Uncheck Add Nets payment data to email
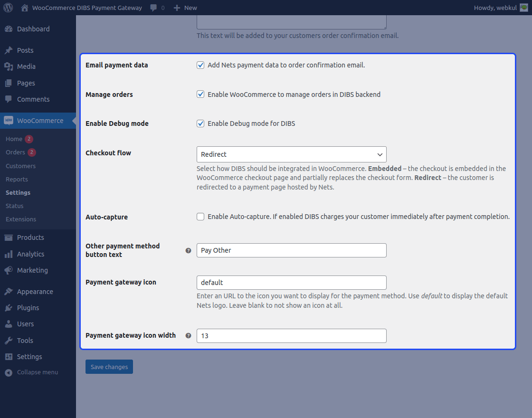532x418 pixels. tap(200, 65)
